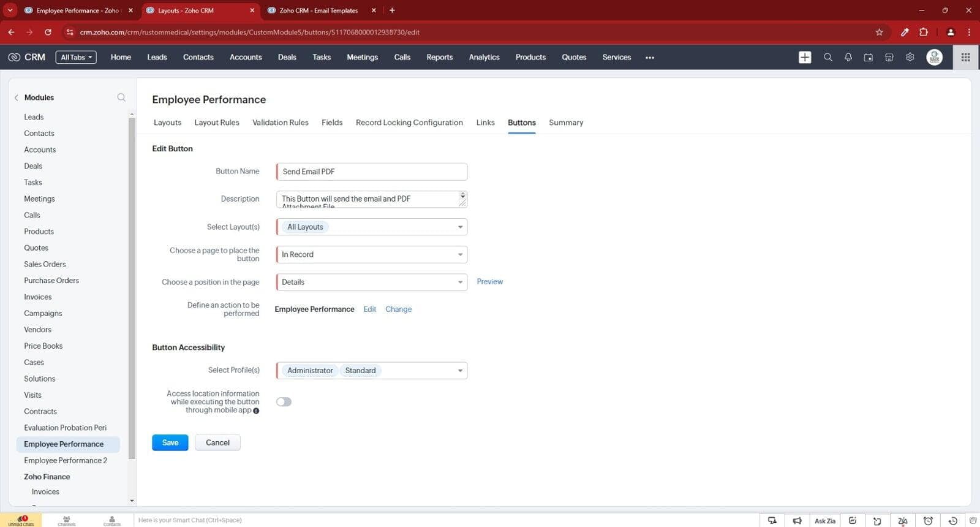The image size is (980, 527).
Task: Toggle access location information switch
Action: 284,402
